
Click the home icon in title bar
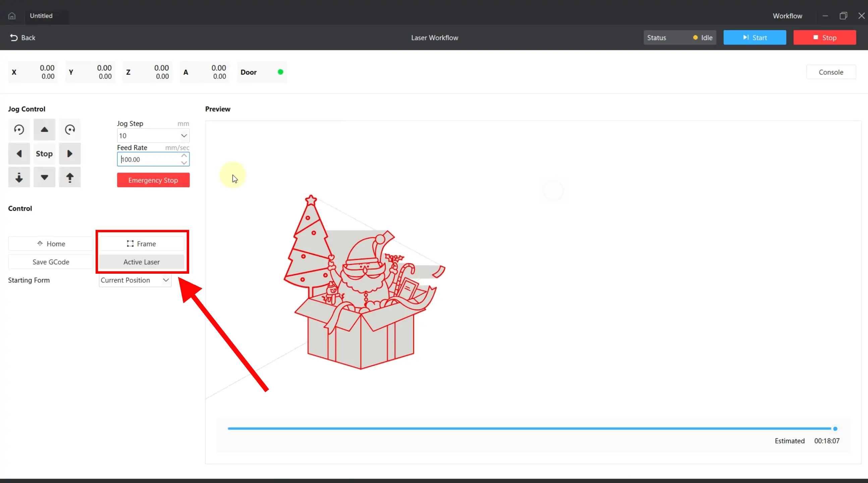pos(12,16)
